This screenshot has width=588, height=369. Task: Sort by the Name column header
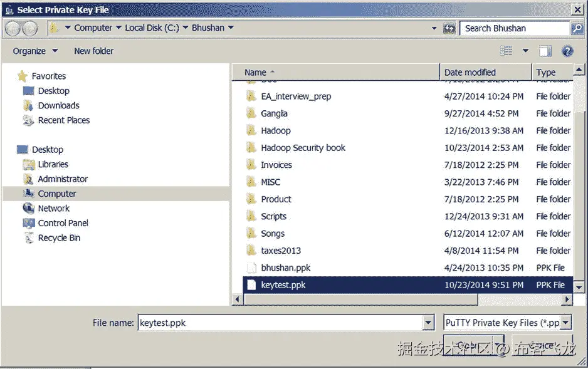335,72
